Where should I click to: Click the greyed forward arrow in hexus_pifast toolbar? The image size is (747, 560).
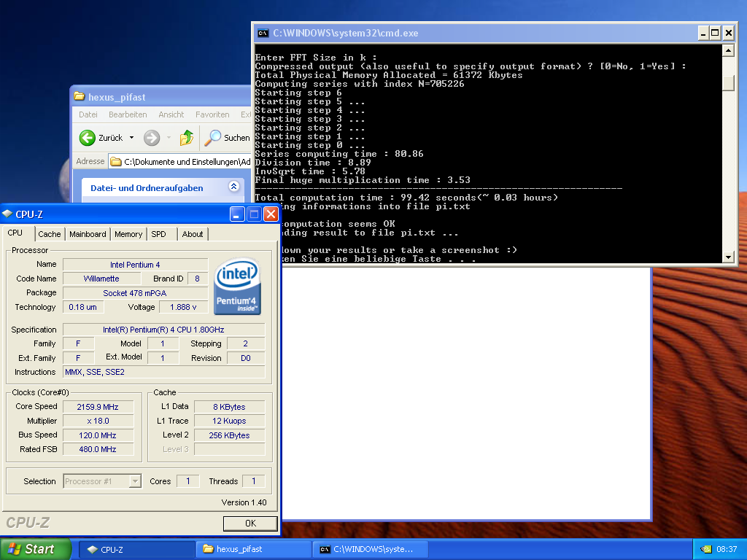click(152, 138)
